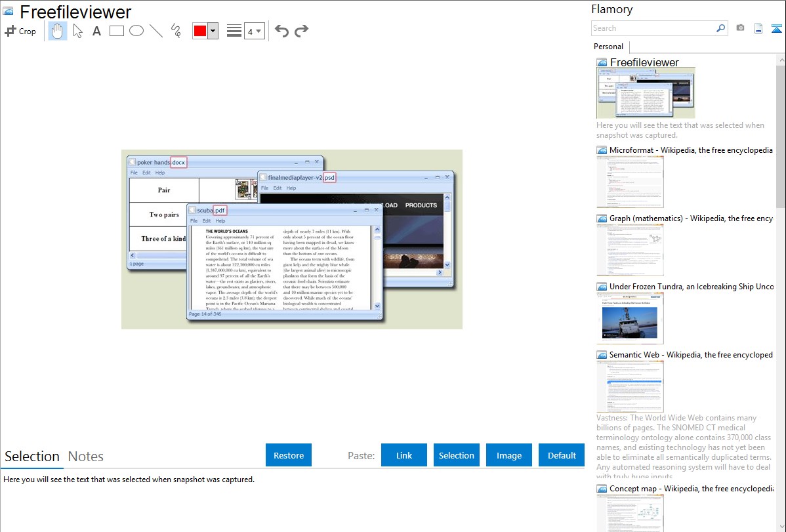The height and width of the screenshot is (532, 786).
Task: Open the Personal tab
Action: coord(608,47)
